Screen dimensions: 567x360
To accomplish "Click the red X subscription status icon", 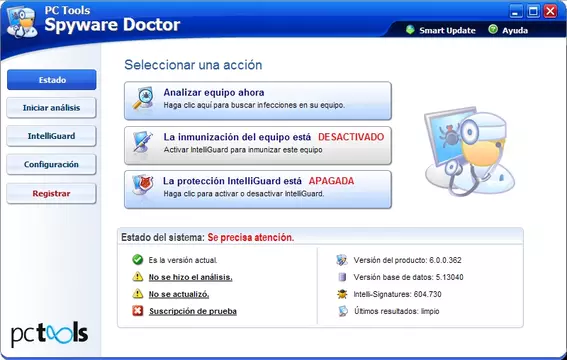I will 138,311.
